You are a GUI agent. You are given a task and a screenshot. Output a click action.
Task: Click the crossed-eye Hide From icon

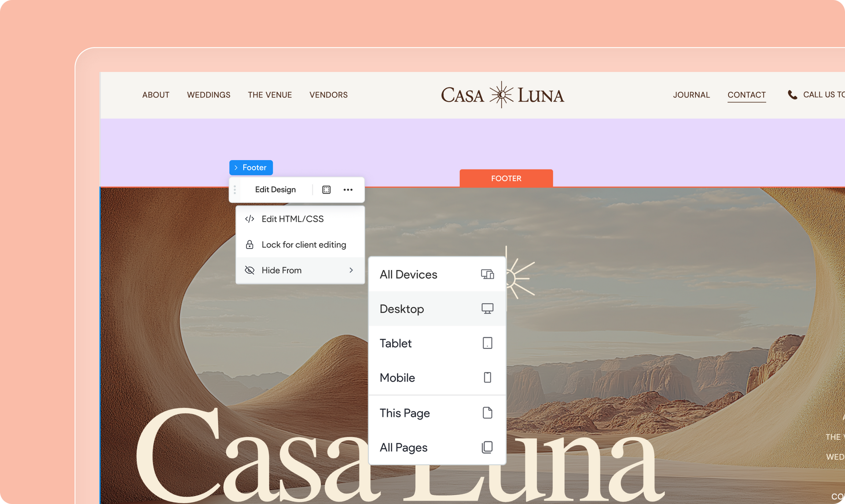point(250,270)
